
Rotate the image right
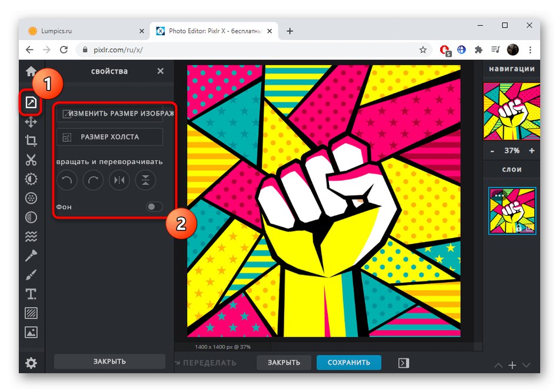point(93,180)
